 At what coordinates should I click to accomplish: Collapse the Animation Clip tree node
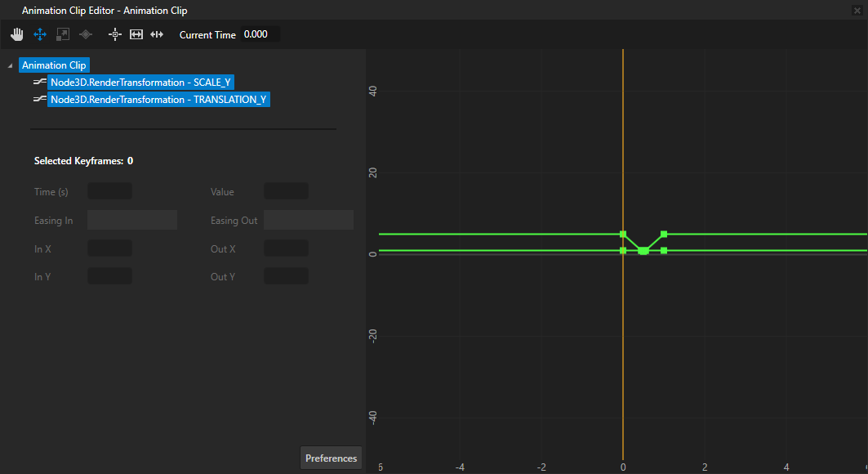tap(9, 65)
